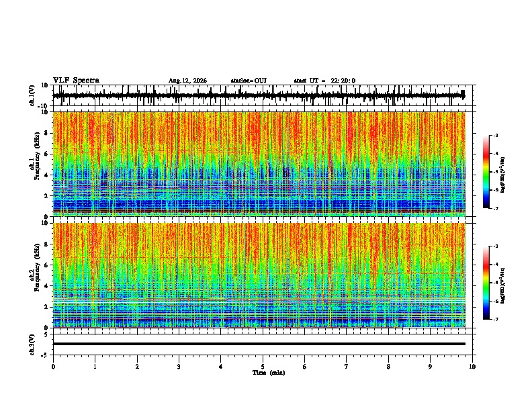The height and width of the screenshot is (411, 532).
Task: Click the ch.1 color bar PSD unit label
Action: point(503,175)
